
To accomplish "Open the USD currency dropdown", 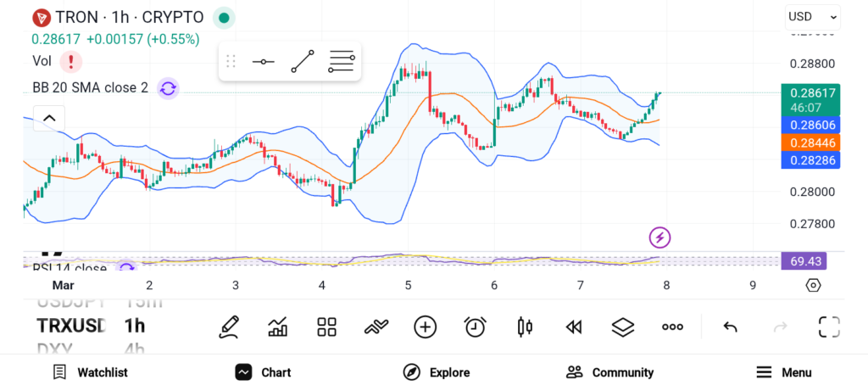I will pyautogui.click(x=812, y=16).
